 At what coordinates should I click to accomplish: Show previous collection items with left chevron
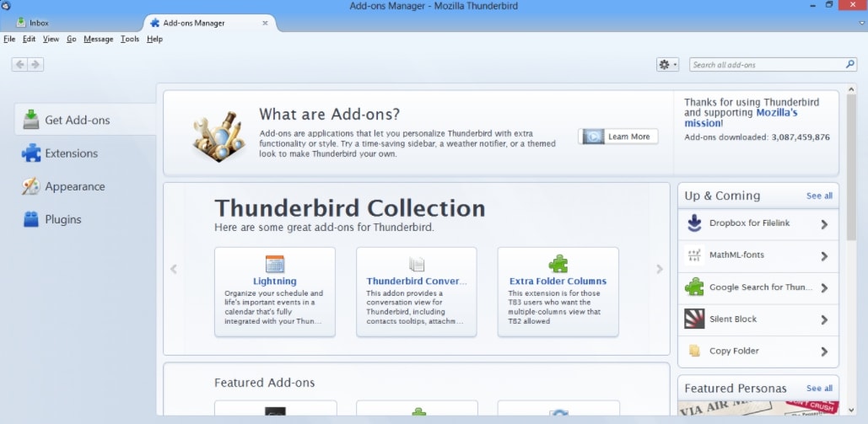click(174, 269)
